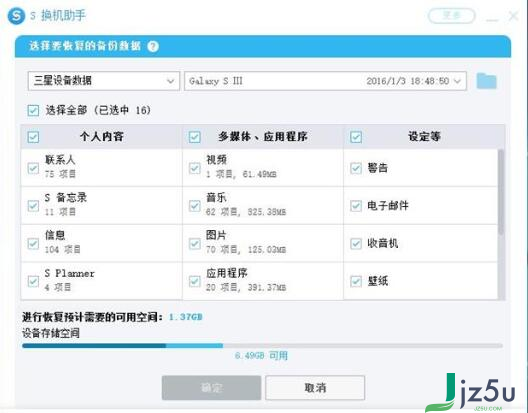Open the Galaxy S III backup dropdown
This screenshot has width=528, height=413.
pyautogui.click(x=325, y=81)
